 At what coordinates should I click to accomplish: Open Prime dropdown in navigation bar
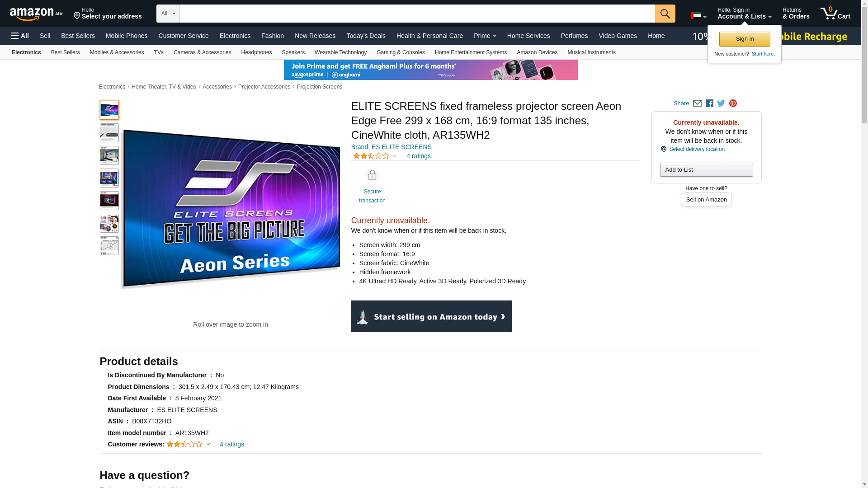pyautogui.click(x=485, y=36)
